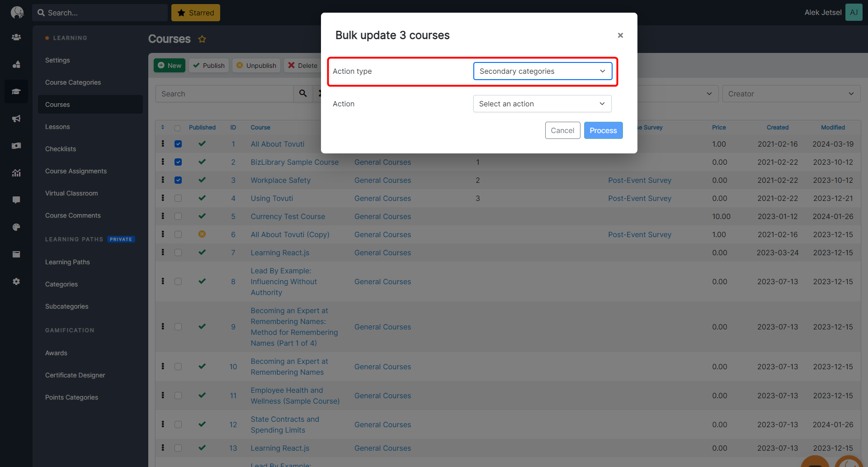This screenshot has width=868, height=467.
Task: Uncheck the BizLibrary Sample Course checkbox
Action: coord(178,162)
